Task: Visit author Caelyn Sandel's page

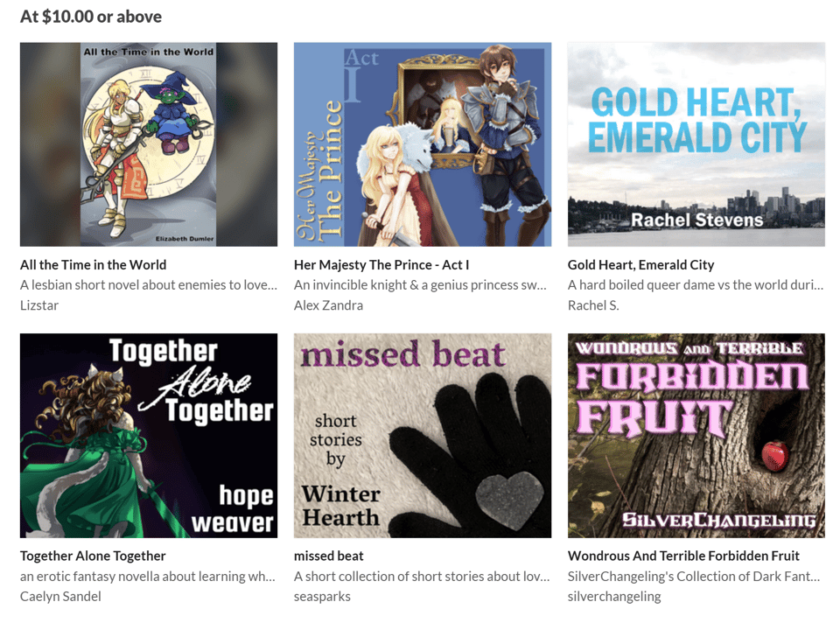Action: click(x=60, y=596)
